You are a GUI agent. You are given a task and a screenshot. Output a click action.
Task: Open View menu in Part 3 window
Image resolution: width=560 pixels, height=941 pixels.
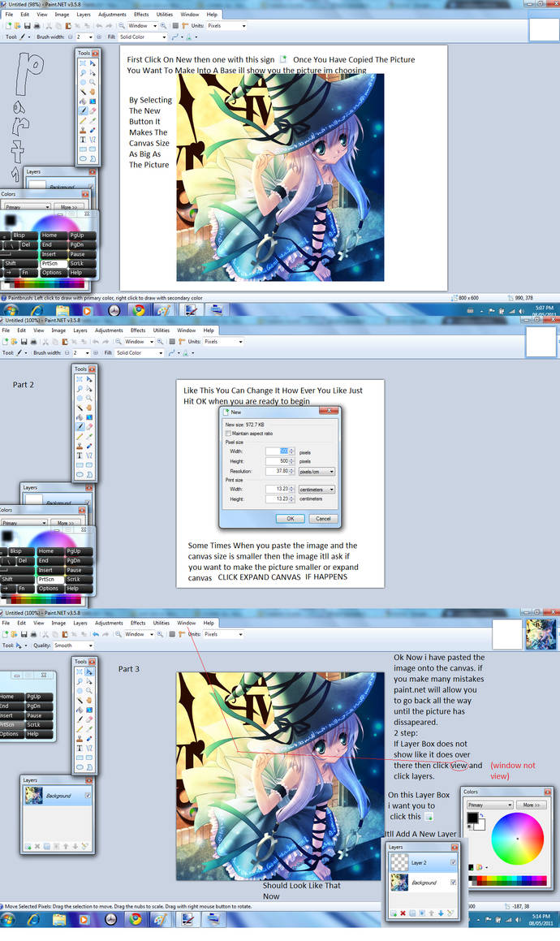38,623
